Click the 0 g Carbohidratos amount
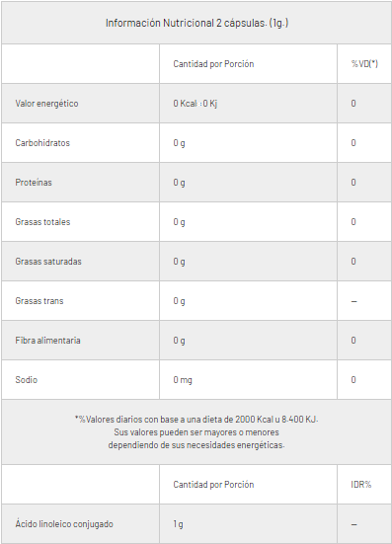The image size is (392, 544). [x=179, y=143]
